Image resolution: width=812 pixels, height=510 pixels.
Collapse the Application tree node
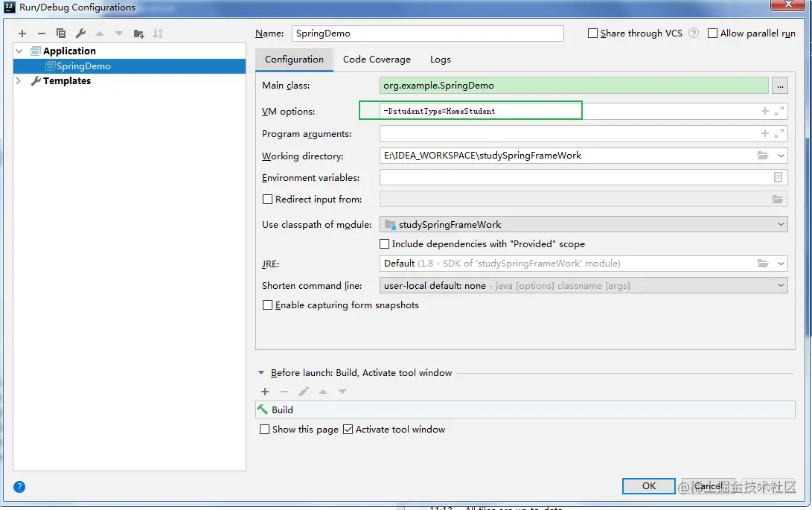pyautogui.click(x=19, y=51)
